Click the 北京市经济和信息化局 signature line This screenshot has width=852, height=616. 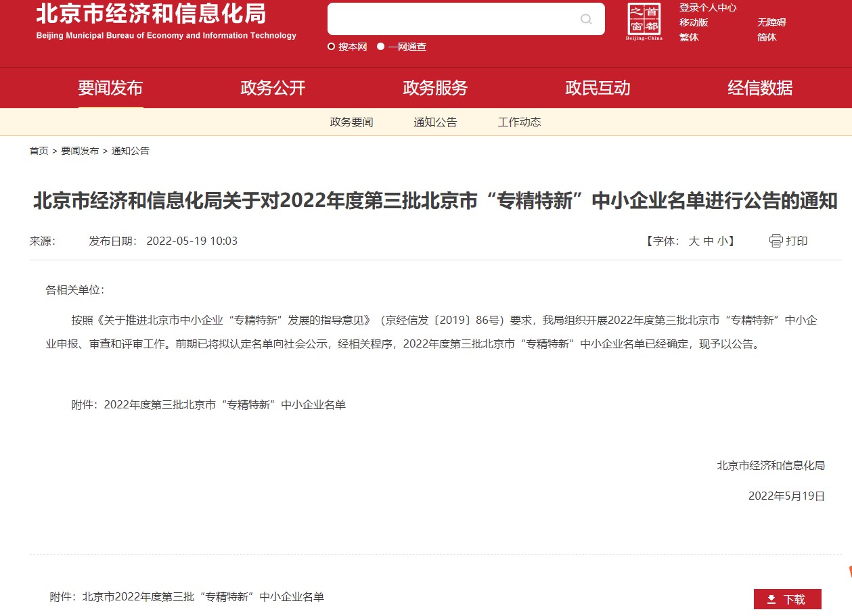coord(771,465)
